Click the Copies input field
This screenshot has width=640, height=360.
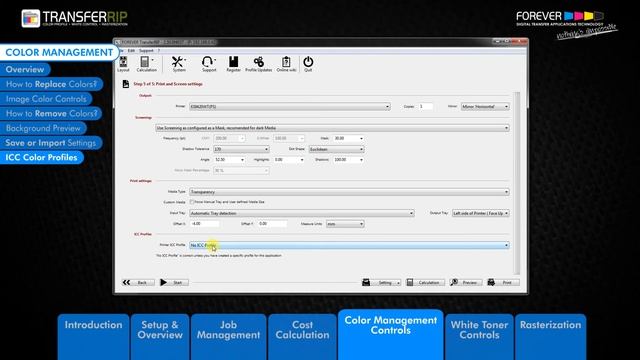[426, 107]
